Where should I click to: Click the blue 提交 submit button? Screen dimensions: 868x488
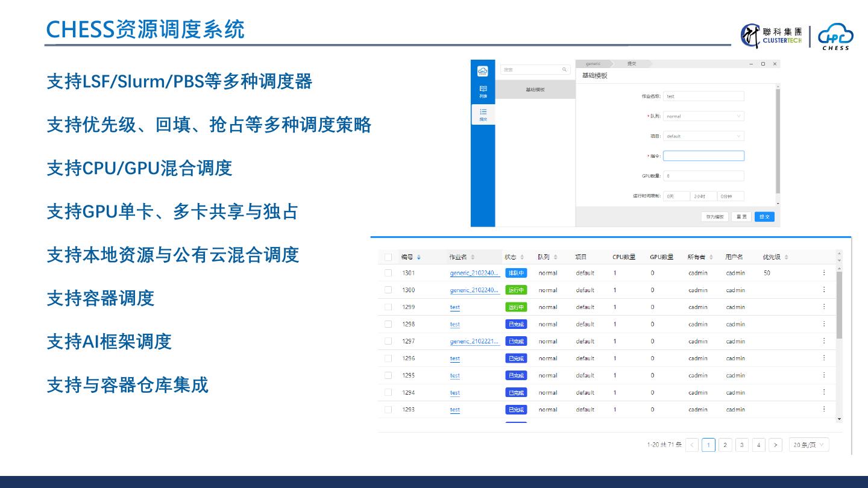(x=764, y=217)
